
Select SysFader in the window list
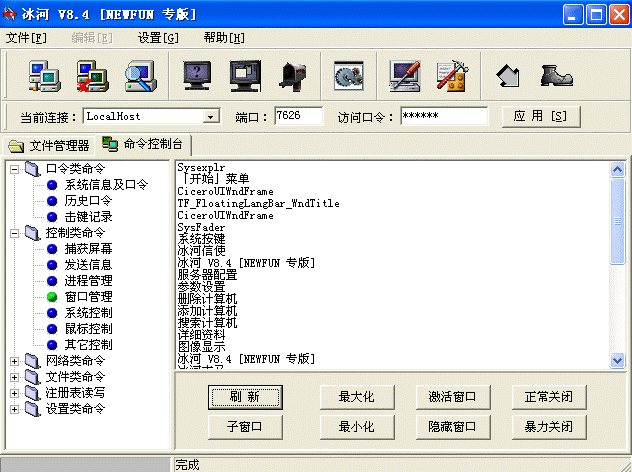[201, 227]
